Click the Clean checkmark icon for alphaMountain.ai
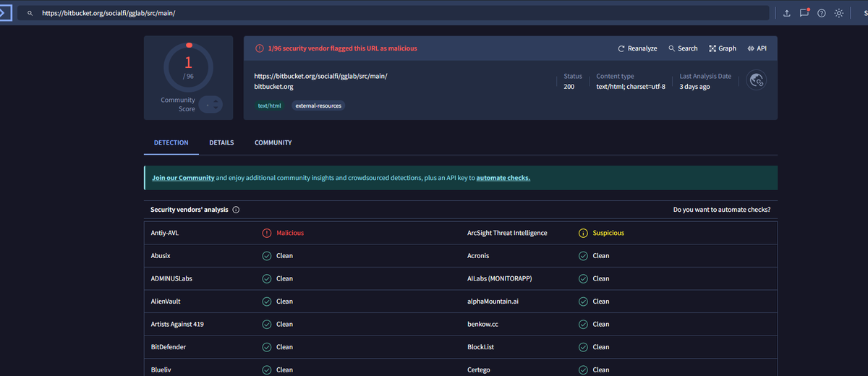 [x=583, y=302]
